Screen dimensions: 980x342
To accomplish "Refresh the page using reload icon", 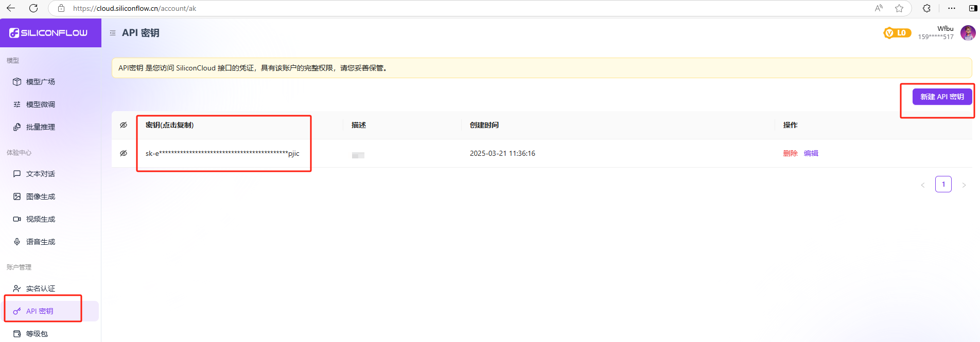I will (x=33, y=8).
